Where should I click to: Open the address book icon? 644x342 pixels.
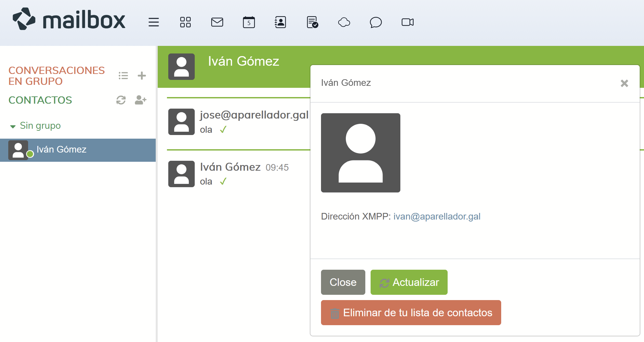click(280, 22)
